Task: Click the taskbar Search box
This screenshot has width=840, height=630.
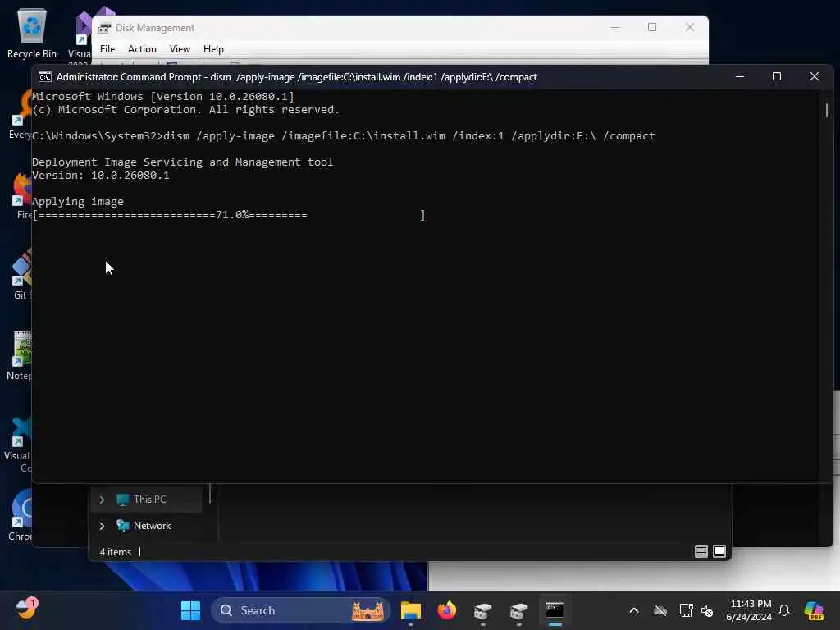Action: pyautogui.click(x=301, y=610)
